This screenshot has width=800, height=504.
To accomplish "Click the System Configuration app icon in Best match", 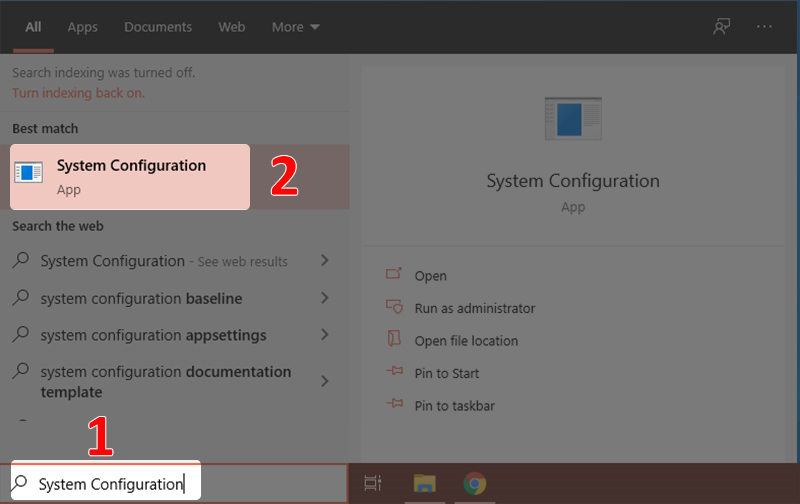I will [29, 172].
